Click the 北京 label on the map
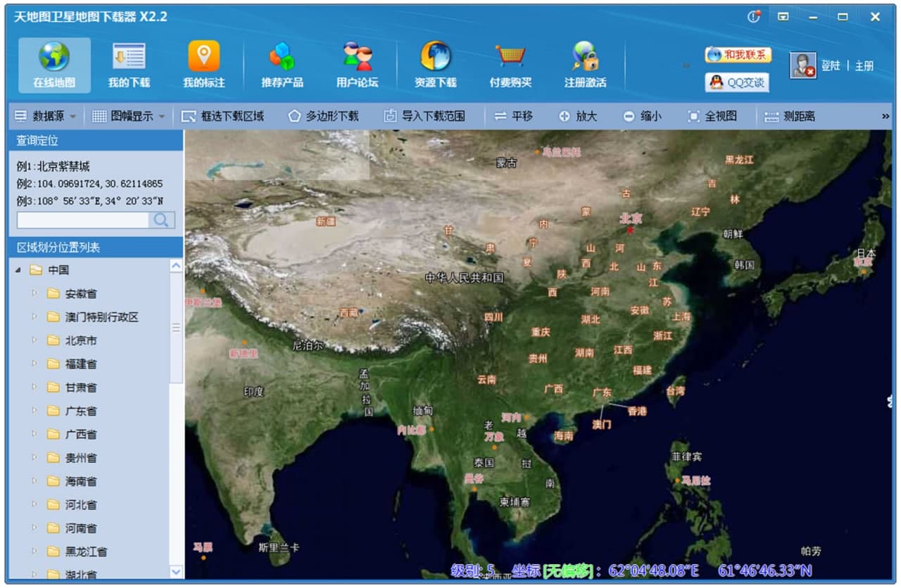901x588 pixels. [x=631, y=218]
